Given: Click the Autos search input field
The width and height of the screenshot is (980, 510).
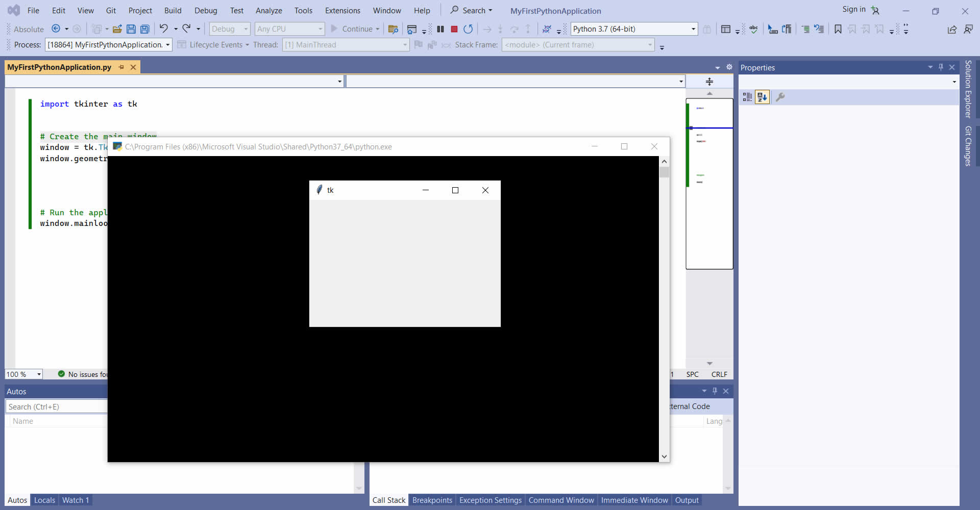Looking at the screenshot, I should [x=56, y=406].
